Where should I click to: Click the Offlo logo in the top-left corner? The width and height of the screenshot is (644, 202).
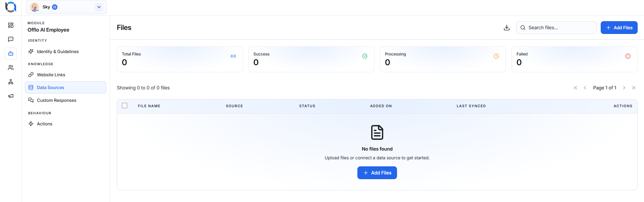[x=11, y=7]
